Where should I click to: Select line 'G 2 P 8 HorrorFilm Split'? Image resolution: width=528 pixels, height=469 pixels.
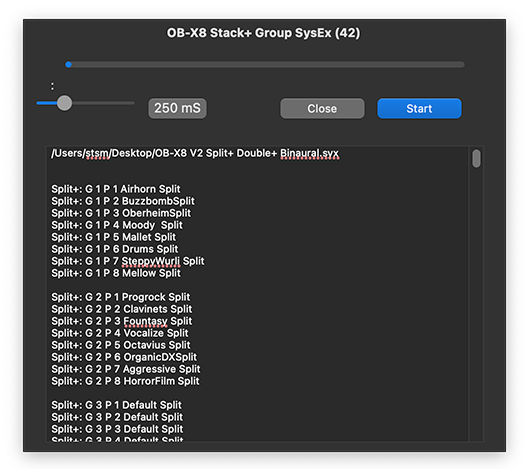[125, 381]
